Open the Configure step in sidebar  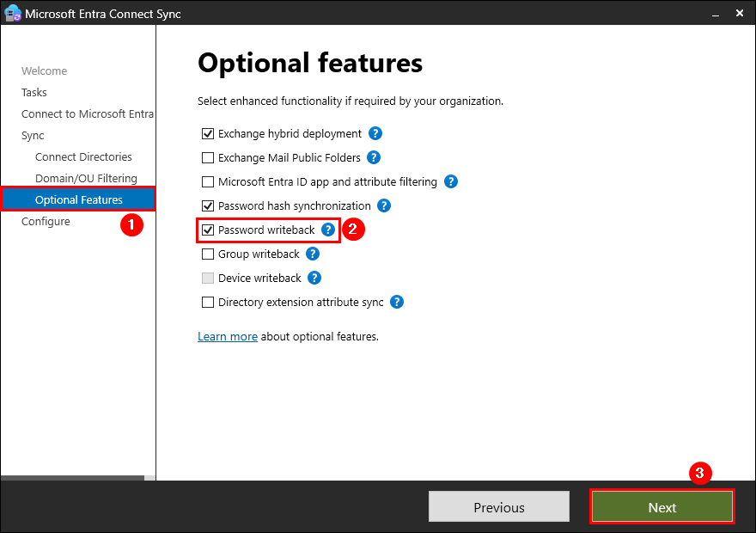click(46, 222)
